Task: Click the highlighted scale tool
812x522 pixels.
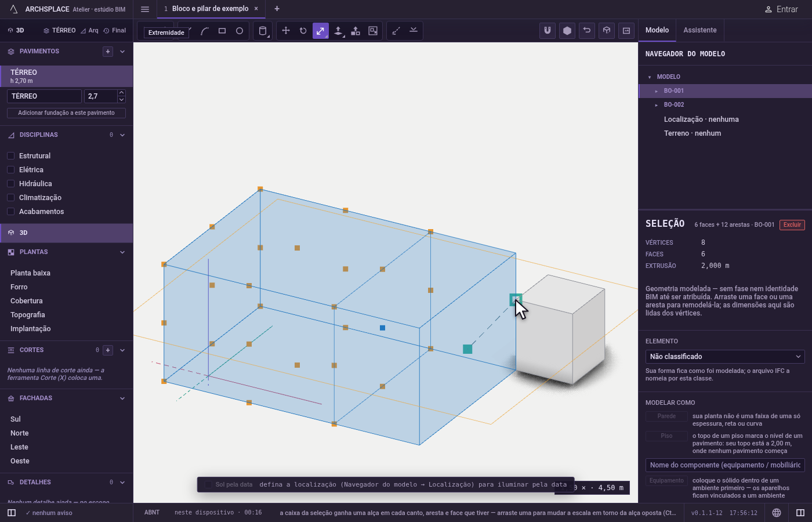Action: click(x=321, y=31)
